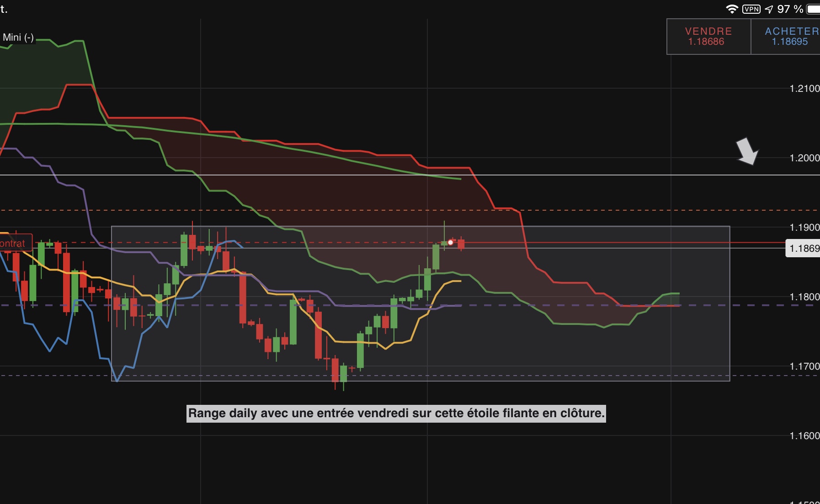This screenshot has height=504, width=820.
Task: Tap the ACHETER buy button at 1.18695
Action: pos(786,37)
